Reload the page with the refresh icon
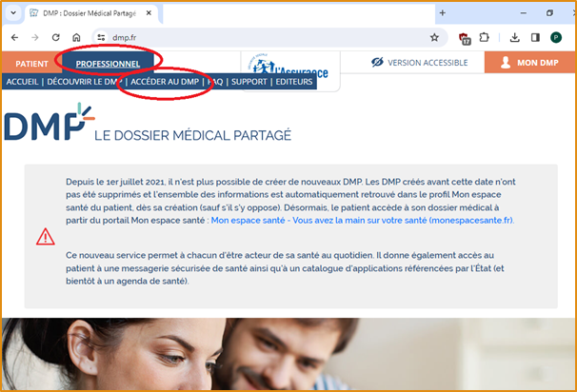Image resolution: width=577 pixels, height=392 pixels. click(x=56, y=37)
